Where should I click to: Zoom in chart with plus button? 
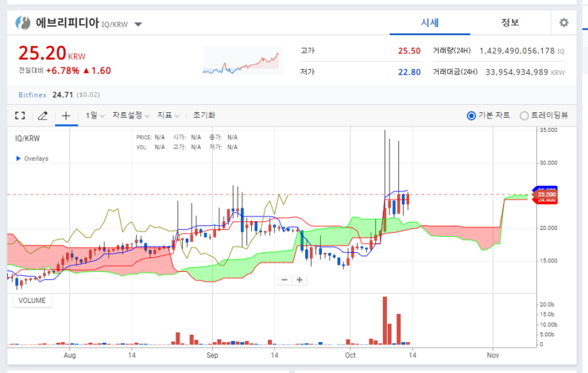[x=300, y=280]
